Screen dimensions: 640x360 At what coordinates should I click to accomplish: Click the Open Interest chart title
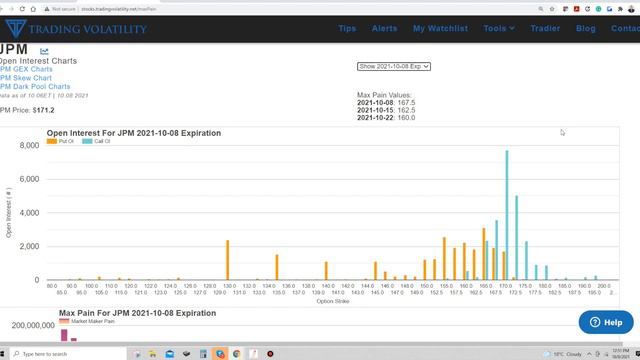point(133,133)
